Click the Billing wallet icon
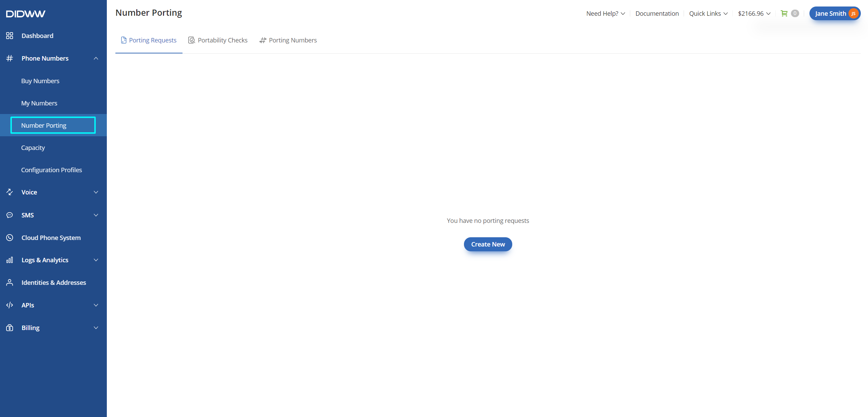The height and width of the screenshot is (417, 868). pos(10,328)
